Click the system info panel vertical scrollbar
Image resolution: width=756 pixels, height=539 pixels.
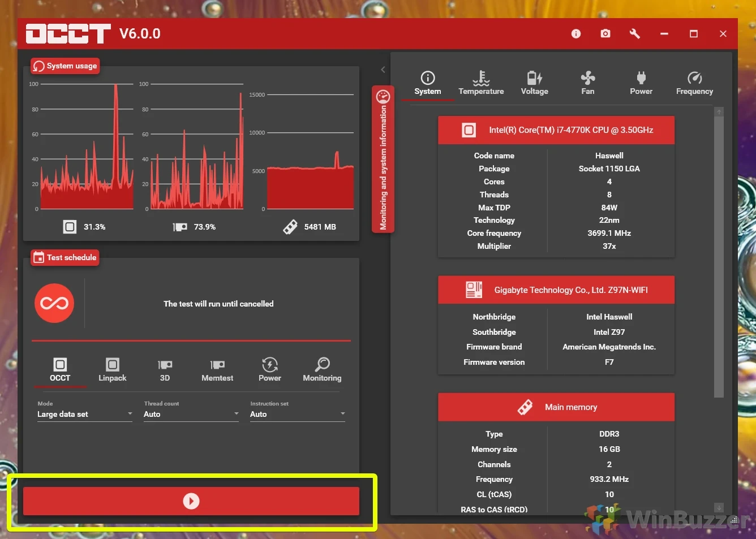pyautogui.click(x=719, y=257)
